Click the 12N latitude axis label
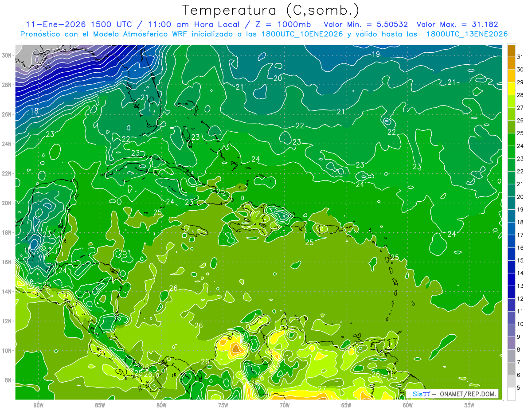The image size is (532, 411). (x=6, y=321)
